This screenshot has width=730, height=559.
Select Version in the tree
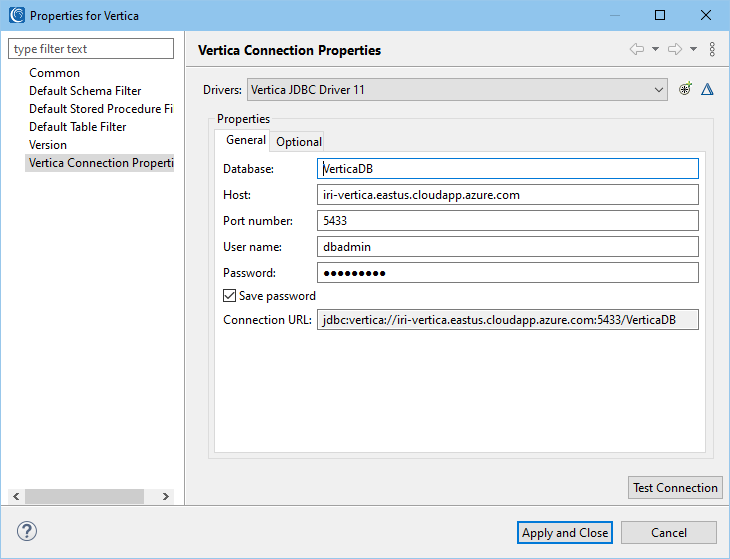[48, 145]
